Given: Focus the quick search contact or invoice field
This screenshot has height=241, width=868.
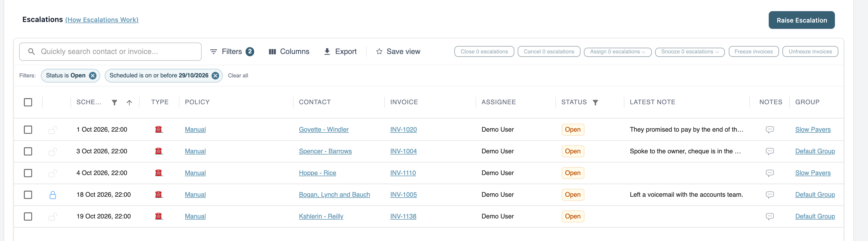Looking at the screenshot, I should point(110,52).
